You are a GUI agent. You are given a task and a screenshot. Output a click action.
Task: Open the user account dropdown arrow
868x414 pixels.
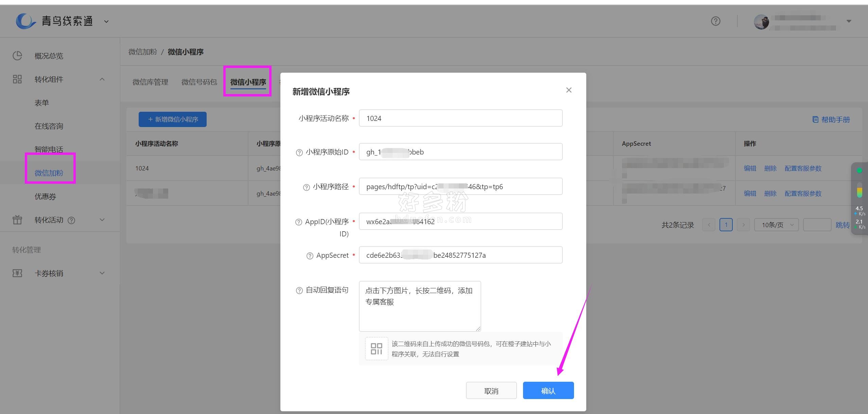849,21
